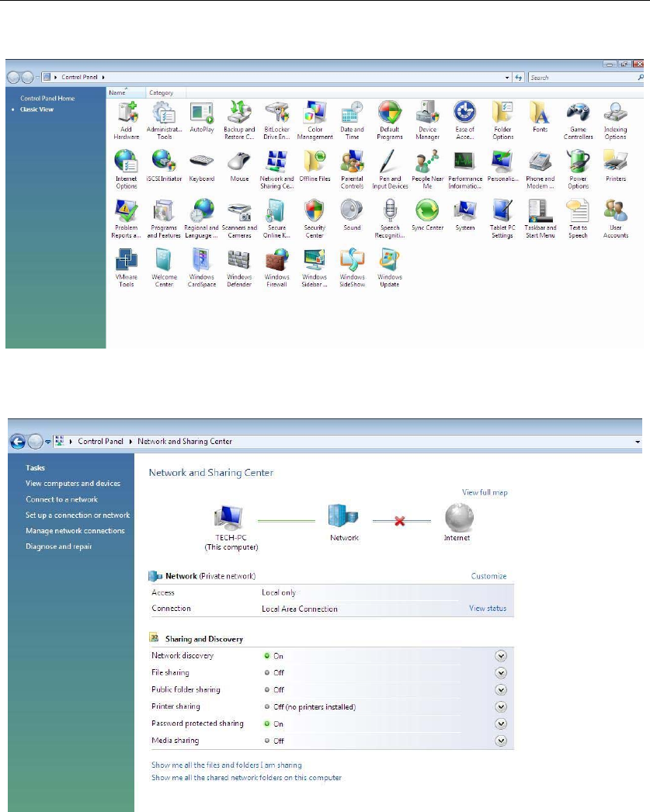Show all shared network folders on computer
This screenshot has height=812, width=650.
pyautogui.click(x=246, y=778)
